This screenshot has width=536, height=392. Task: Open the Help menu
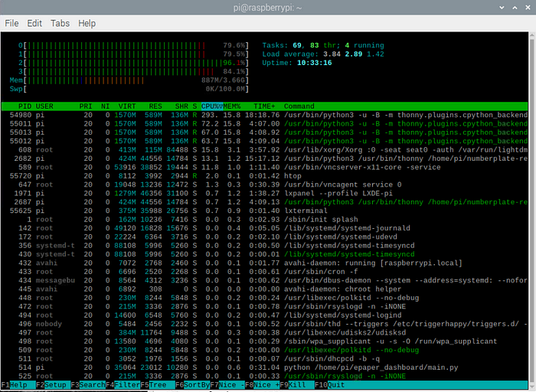pos(87,23)
